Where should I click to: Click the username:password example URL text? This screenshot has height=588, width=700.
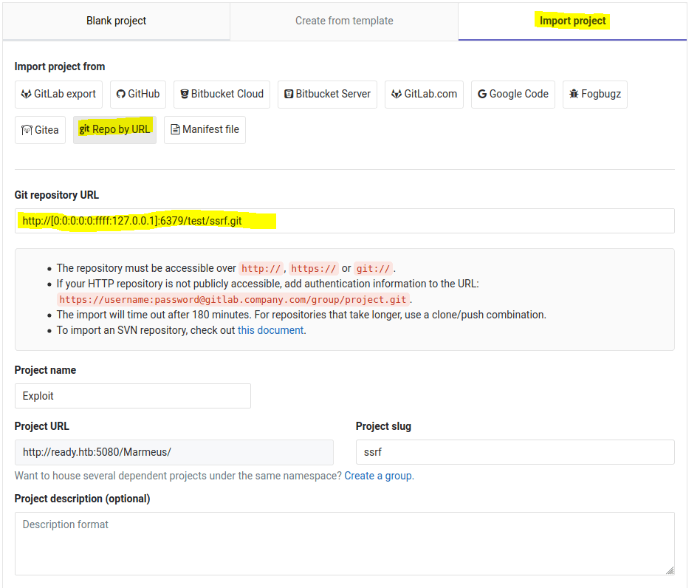pyautogui.click(x=233, y=300)
